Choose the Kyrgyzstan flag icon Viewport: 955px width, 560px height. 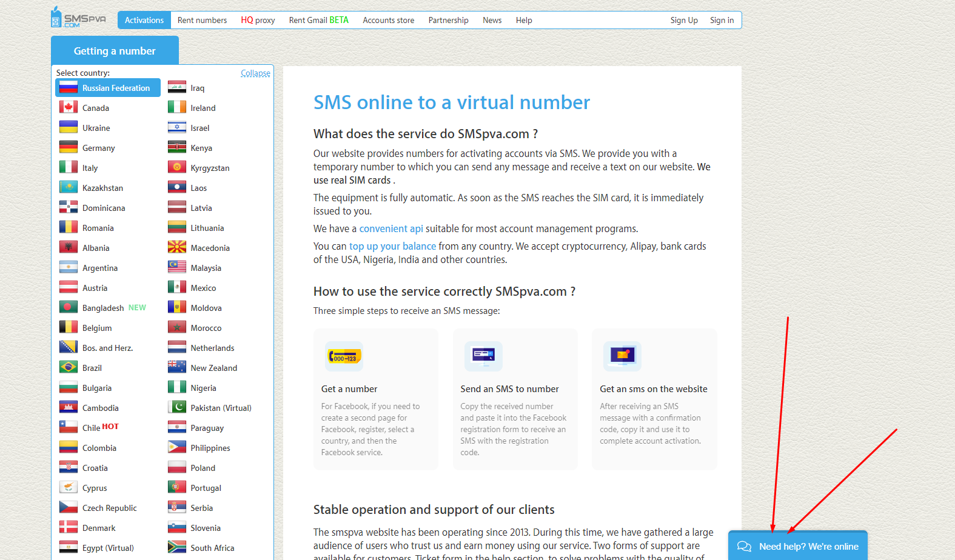click(177, 167)
